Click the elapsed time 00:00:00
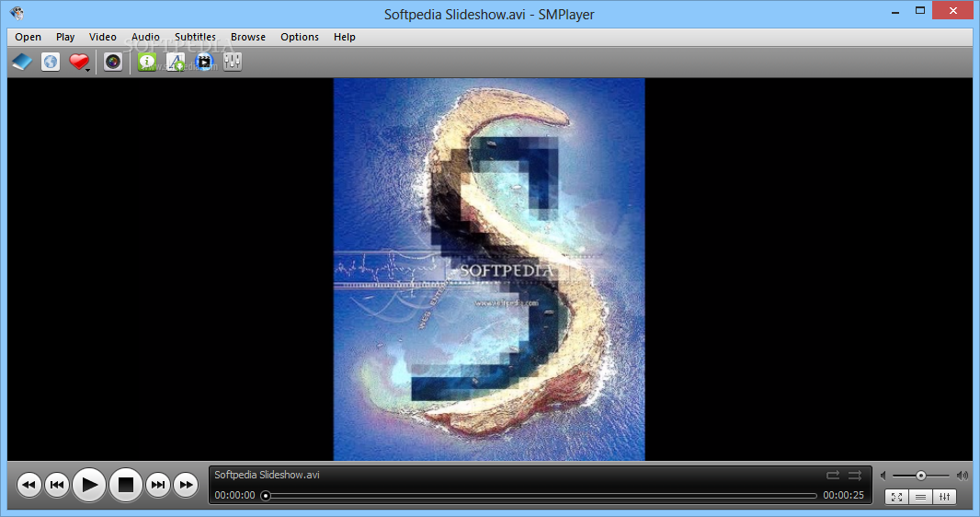Viewport: 980px width, 517px height. (235, 495)
